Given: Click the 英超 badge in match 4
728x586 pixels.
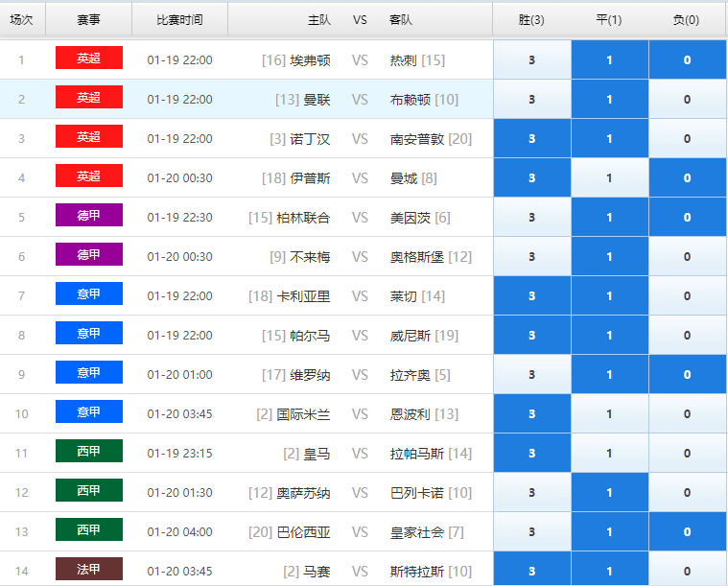Looking at the screenshot, I should point(89,176).
